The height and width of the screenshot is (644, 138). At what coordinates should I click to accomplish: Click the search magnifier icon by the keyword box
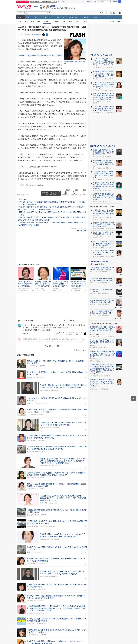49,13
